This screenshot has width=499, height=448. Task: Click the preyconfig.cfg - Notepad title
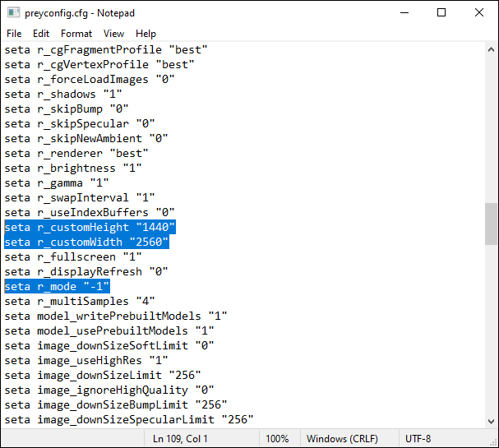click(x=80, y=13)
